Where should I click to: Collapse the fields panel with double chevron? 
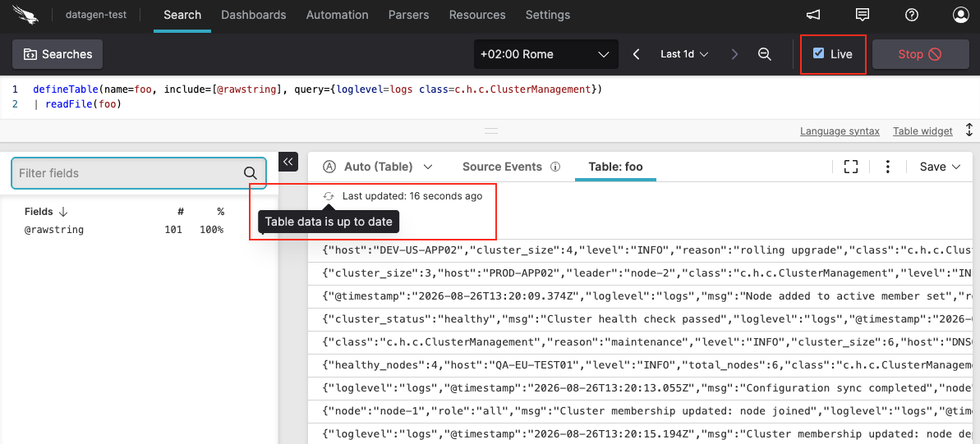coord(288,162)
